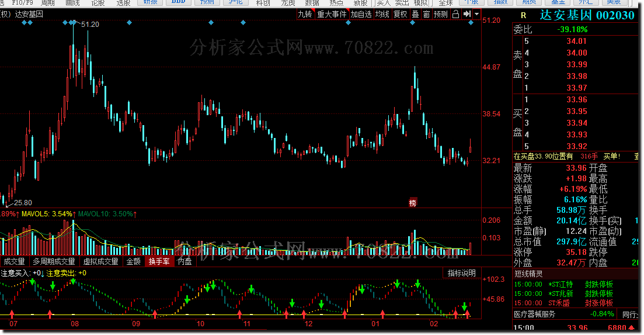Click sell level 4 price 34.00
The image size is (644, 335).
click(577, 53)
